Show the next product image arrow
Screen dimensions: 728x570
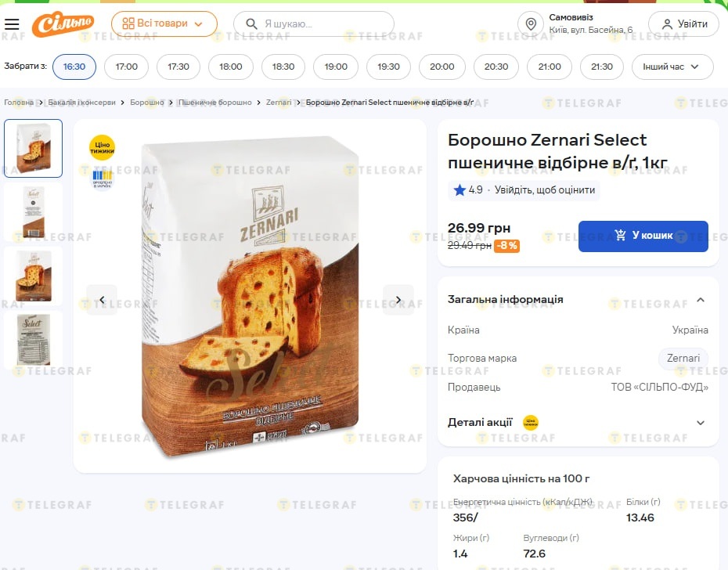point(398,300)
